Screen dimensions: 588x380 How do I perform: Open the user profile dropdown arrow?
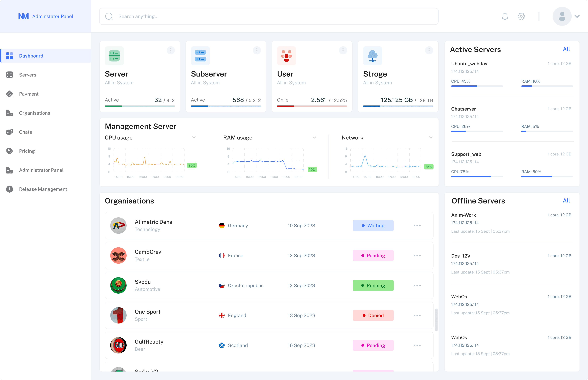577,16
